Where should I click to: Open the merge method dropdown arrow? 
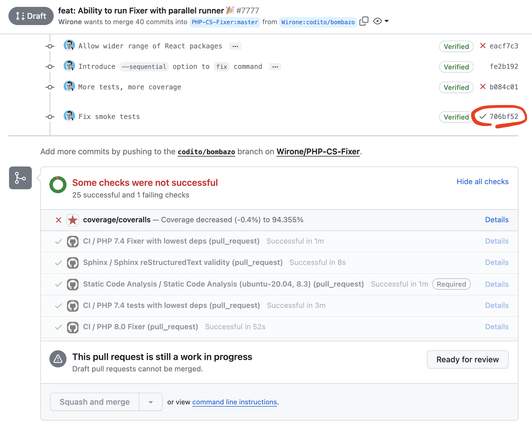click(x=151, y=402)
